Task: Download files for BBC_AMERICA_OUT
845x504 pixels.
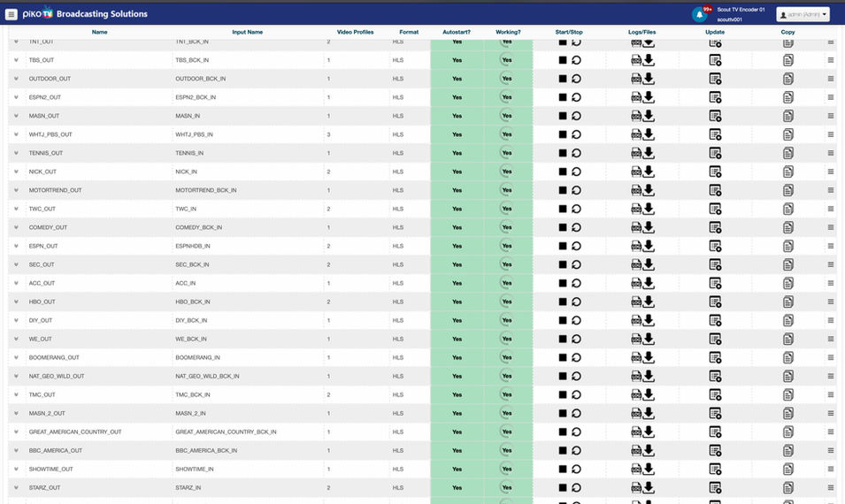Action: pos(649,450)
